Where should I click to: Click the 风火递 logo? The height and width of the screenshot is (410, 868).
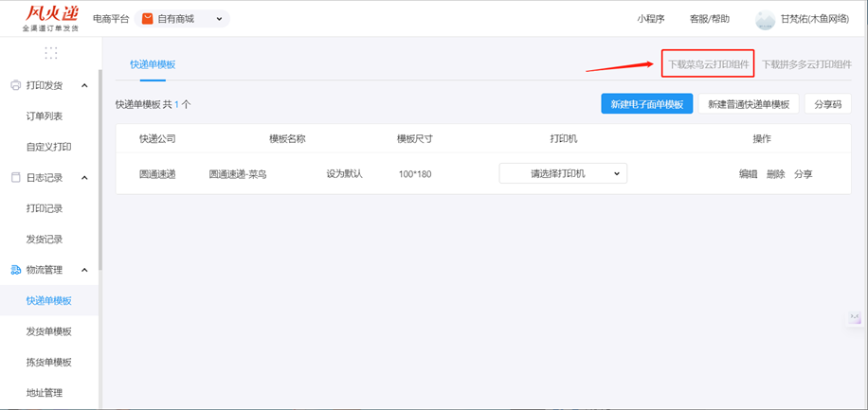click(51, 19)
